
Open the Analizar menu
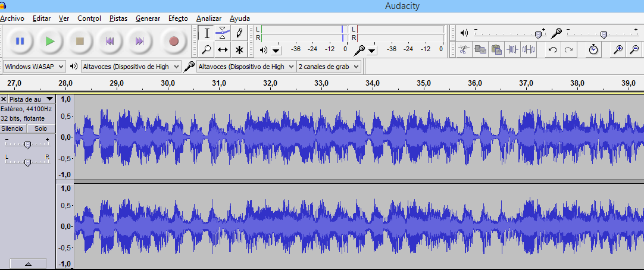209,18
